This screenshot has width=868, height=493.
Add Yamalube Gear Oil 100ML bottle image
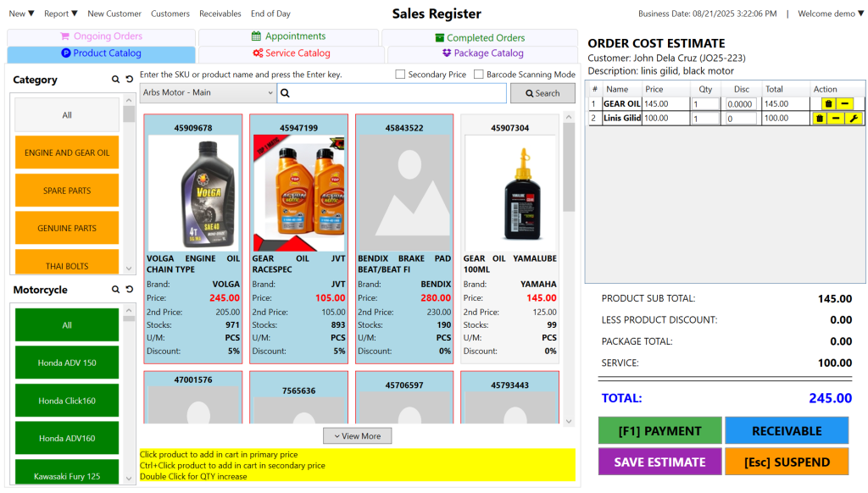click(x=509, y=193)
